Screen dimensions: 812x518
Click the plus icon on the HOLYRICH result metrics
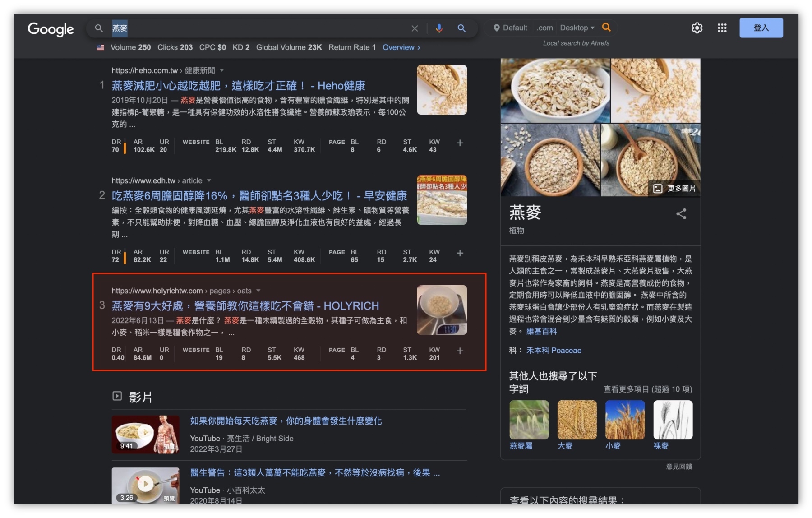pyautogui.click(x=460, y=351)
